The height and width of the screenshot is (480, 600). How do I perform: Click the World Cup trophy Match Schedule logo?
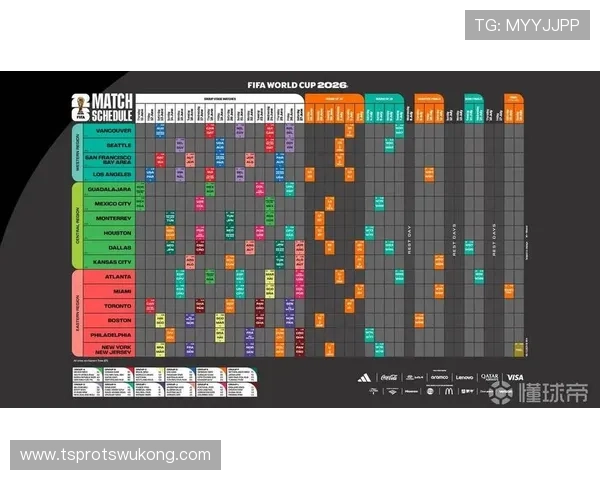pos(102,108)
